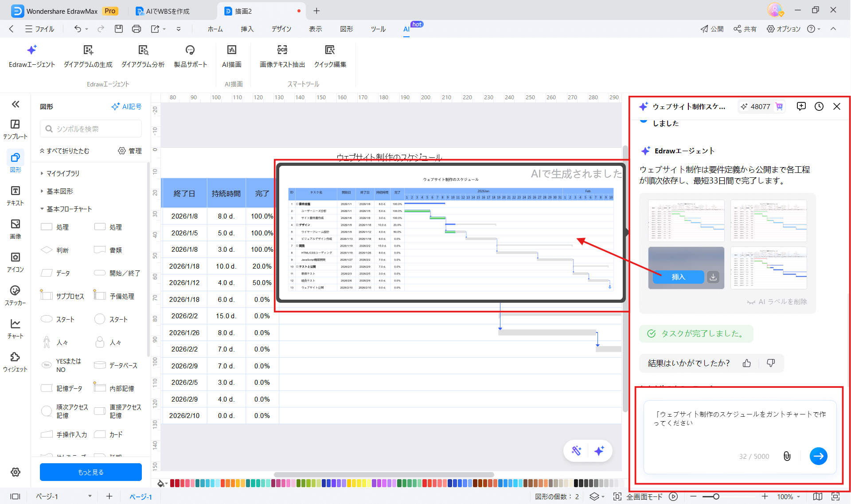Open the AI drawing (AI描画) tool
This screenshot has height=504, width=851.
coord(231,56)
